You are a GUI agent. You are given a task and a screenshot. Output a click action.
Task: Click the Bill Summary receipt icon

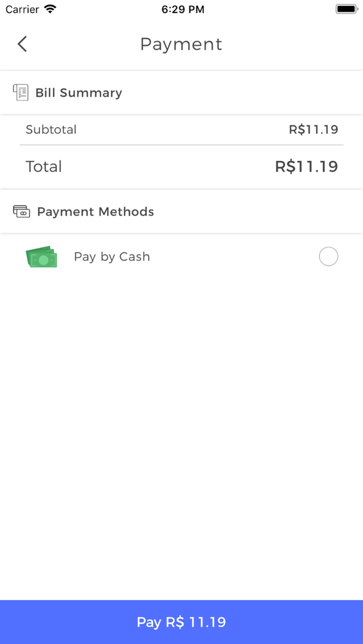click(21, 92)
